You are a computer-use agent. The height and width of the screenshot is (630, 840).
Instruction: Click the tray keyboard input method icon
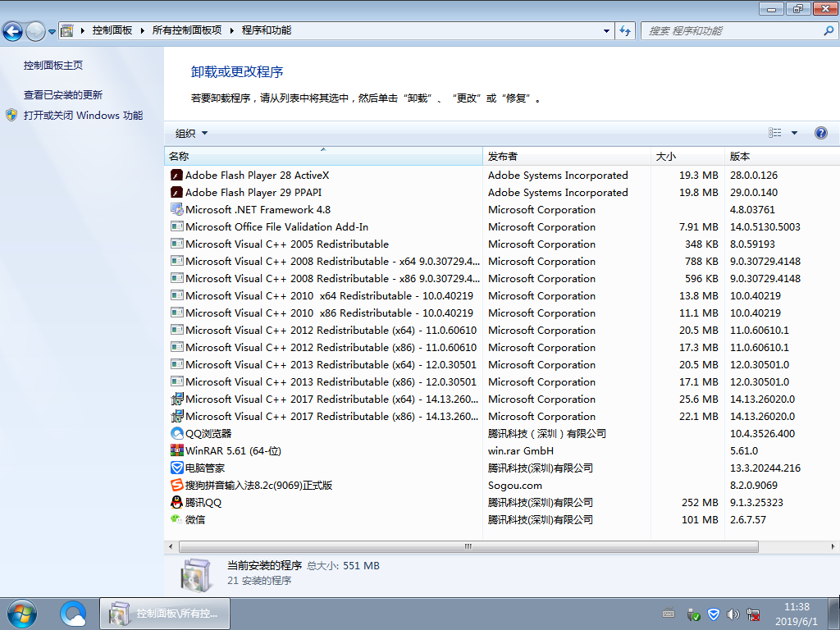[669, 614]
